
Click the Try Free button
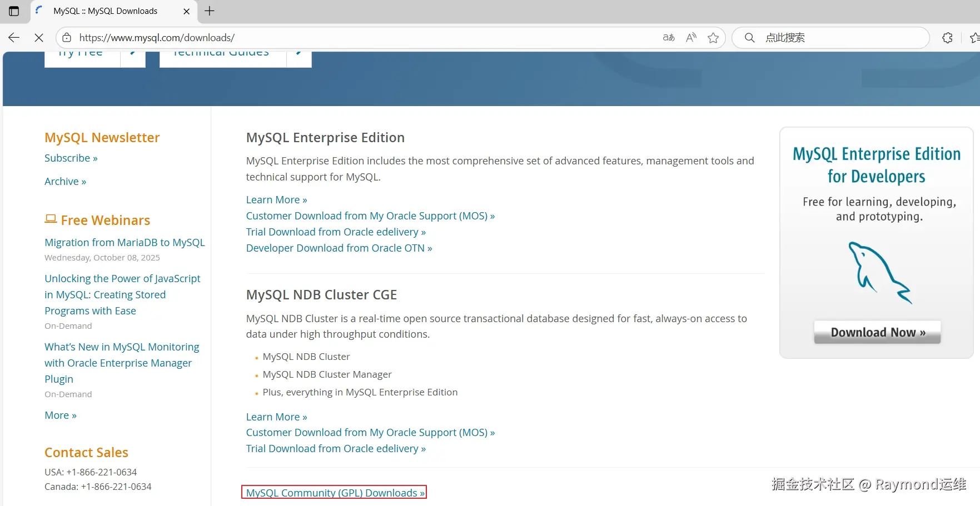(x=82, y=58)
